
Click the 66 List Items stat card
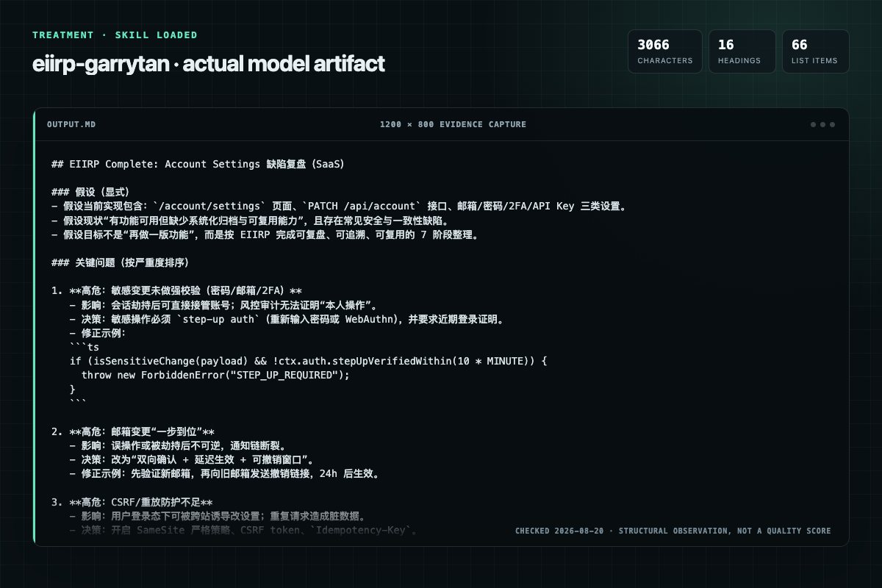[x=816, y=51]
